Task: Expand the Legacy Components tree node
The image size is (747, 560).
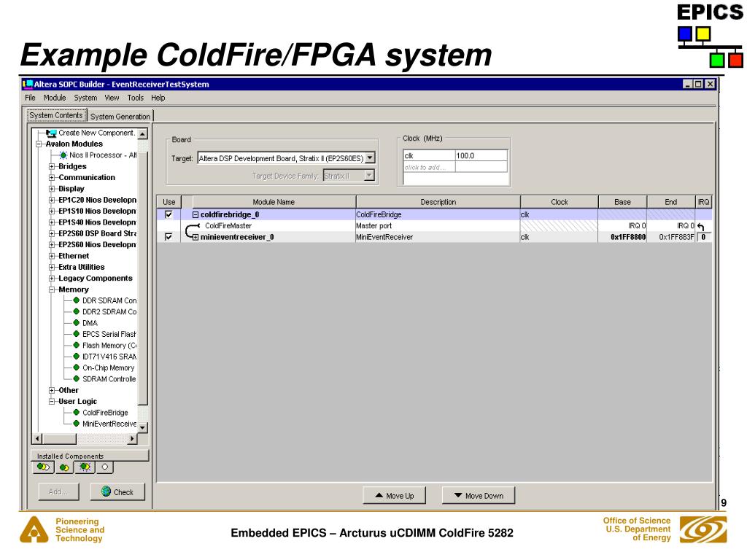Action: (52, 278)
